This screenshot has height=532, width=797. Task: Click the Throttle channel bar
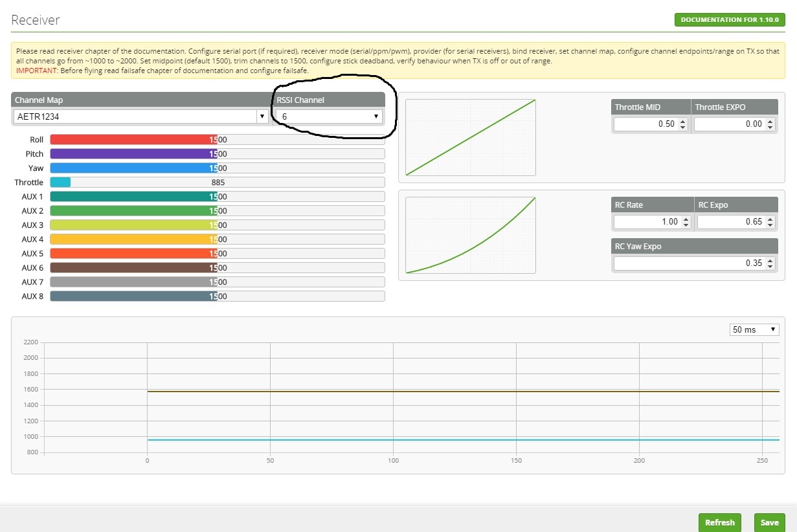coord(217,183)
